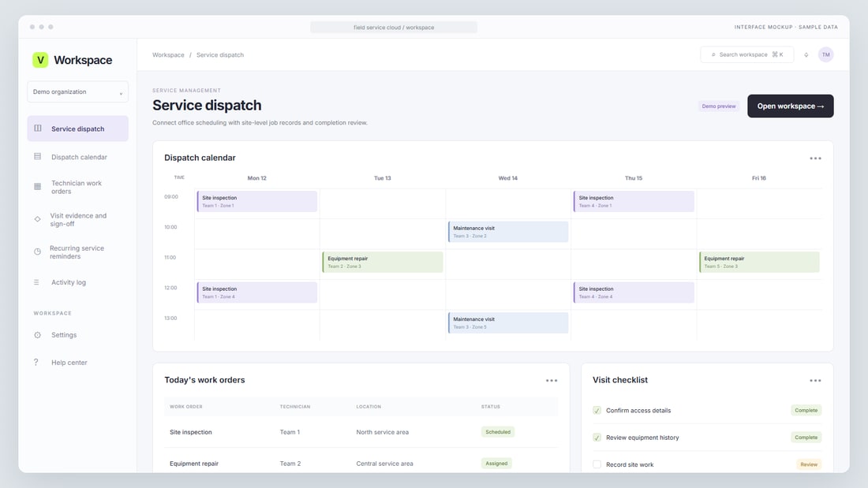Click the STATUS column header

pos(491,407)
